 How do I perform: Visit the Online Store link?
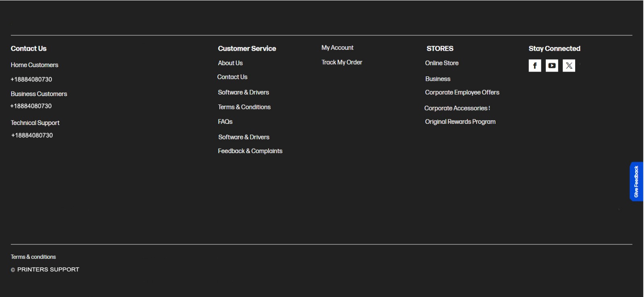click(x=442, y=63)
